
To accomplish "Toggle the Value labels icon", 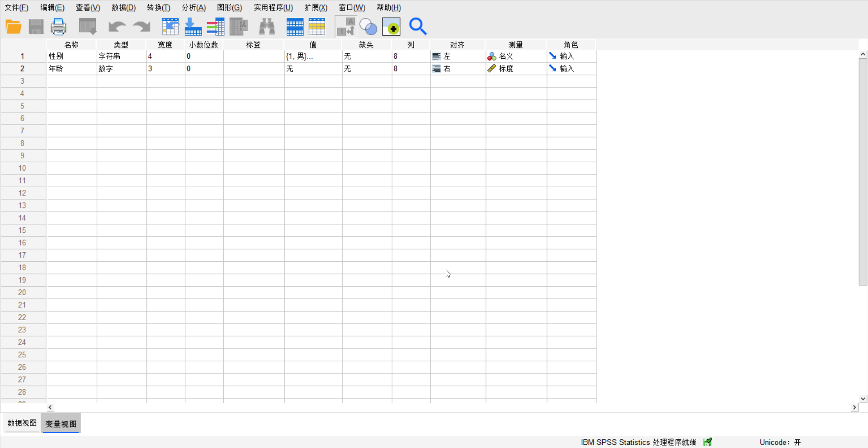I will pyautogui.click(x=346, y=27).
